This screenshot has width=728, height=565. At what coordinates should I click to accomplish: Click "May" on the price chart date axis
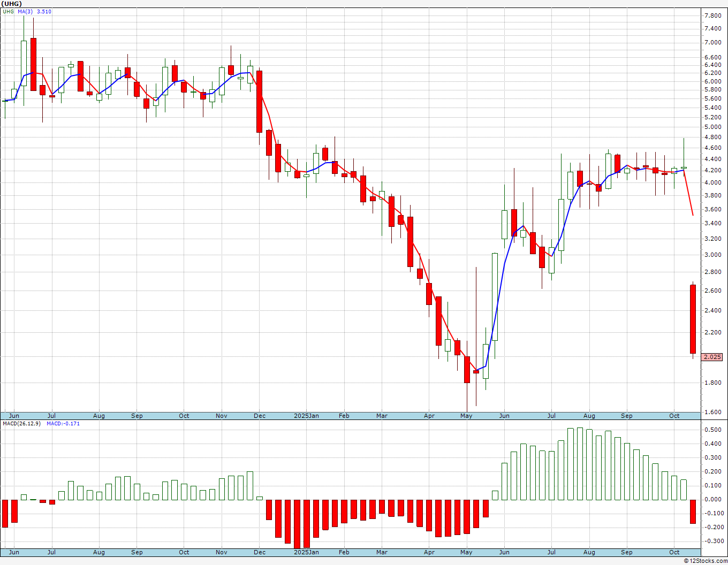point(466,416)
